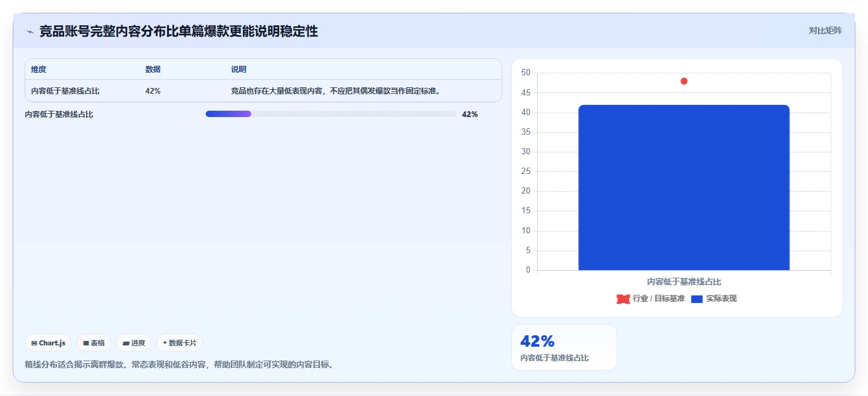
Task: Select the Chart.js tag chip
Action: coord(48,343)
